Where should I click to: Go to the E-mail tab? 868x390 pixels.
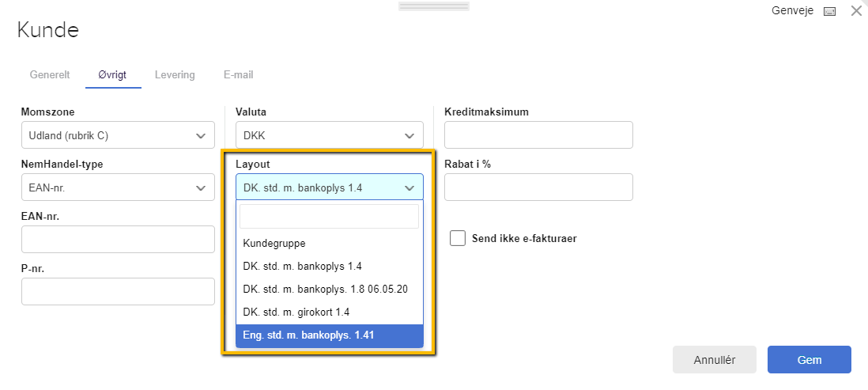(x=239, y=75)
